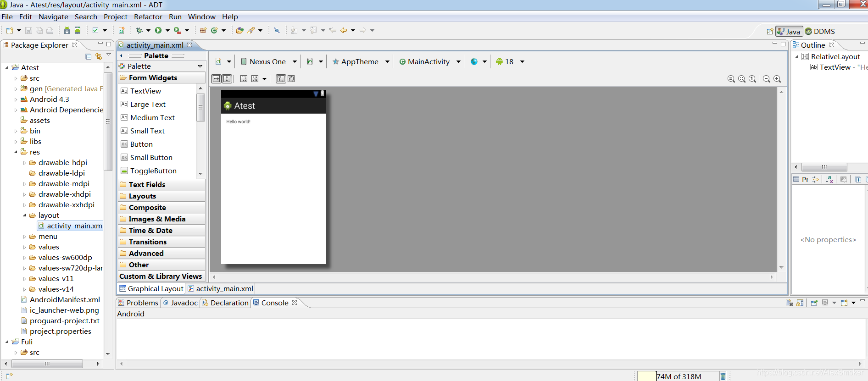Open the Android SDK Manager toolbar icon
Viewport: 868px width, 381px height.
[x=67, y=30]
